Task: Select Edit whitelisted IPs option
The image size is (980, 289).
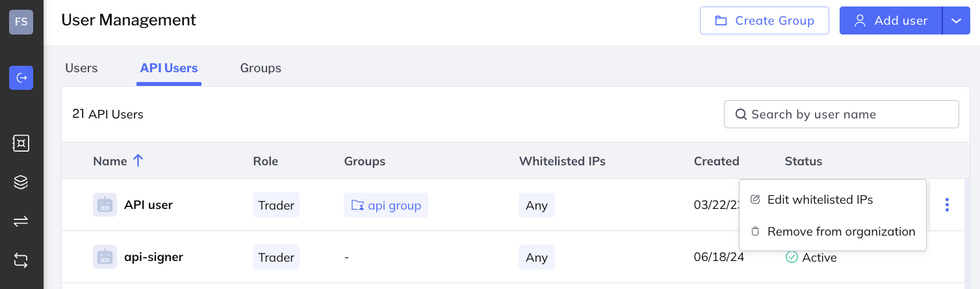Action: (x=819, y=200)
